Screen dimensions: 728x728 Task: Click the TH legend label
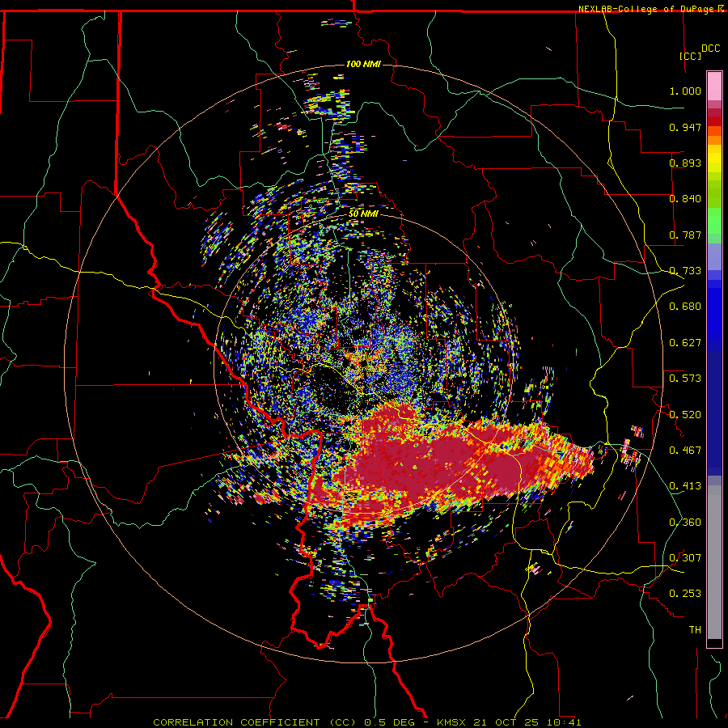pos(695,630)
